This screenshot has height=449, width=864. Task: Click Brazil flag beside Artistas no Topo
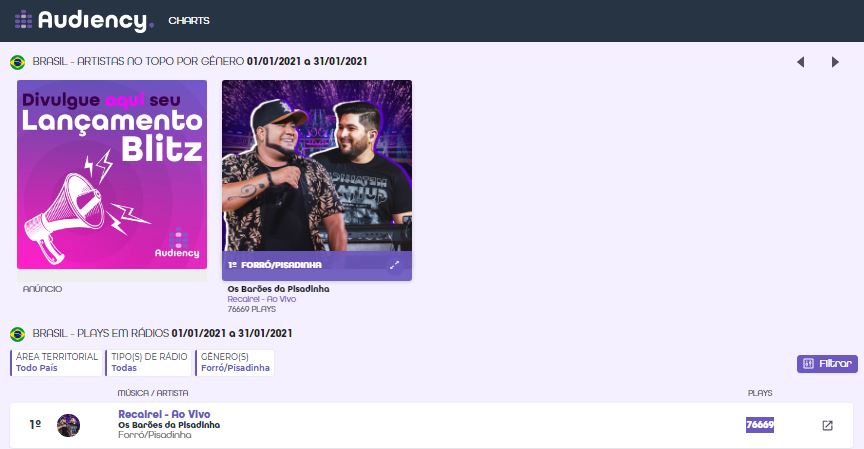pos(18,62)
